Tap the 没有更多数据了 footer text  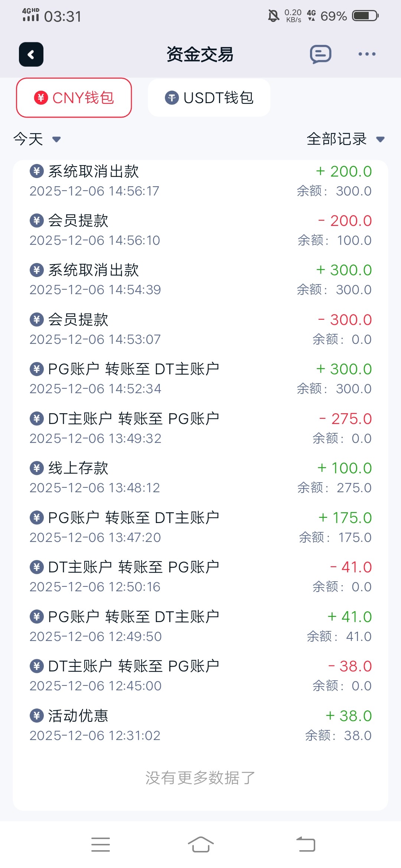(x=200, y=778)
